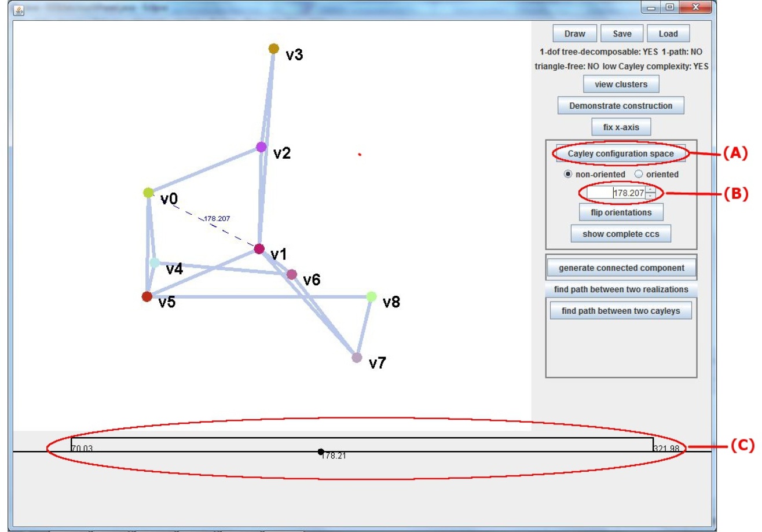This screenshot has width=762, height=532.
Task: Close the application window
Action: [695, 8]
